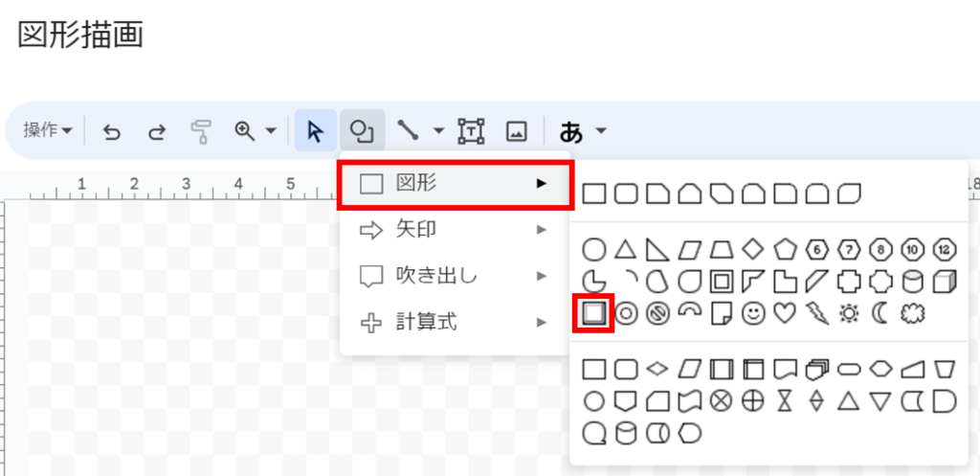Click the Undo arrow icon
The height and width of the screenshot is (476, 980).
[x=112, y=131]
